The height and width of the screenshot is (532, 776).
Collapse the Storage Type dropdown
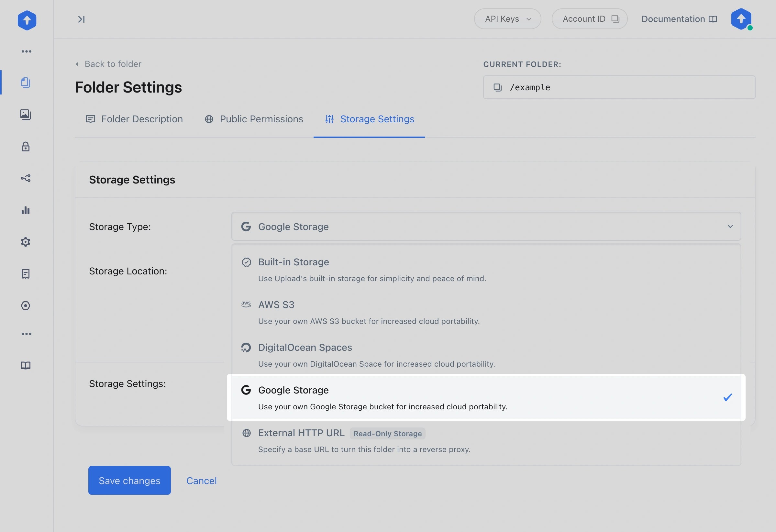coord(486,227)
